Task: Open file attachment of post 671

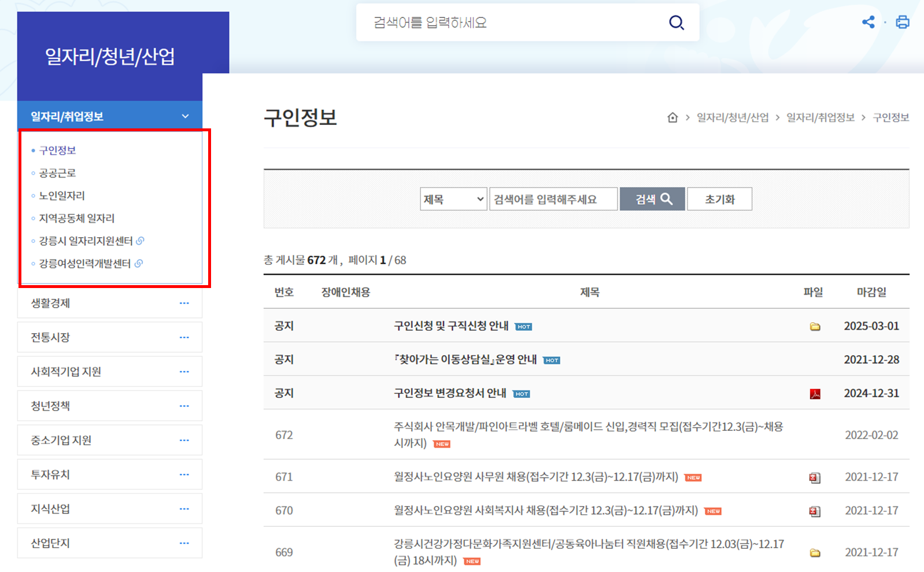Action: (x=815, y=478)
